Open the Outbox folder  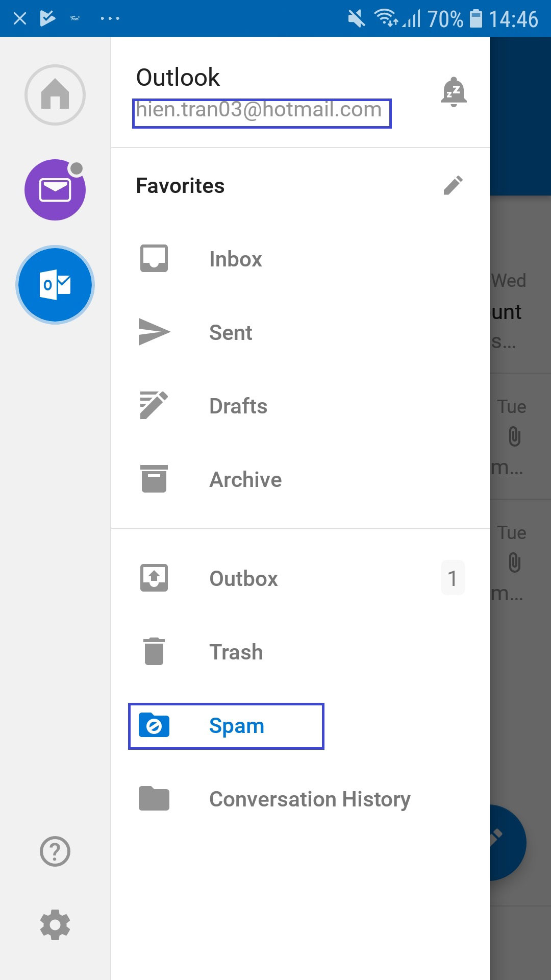tap(243, 579)
